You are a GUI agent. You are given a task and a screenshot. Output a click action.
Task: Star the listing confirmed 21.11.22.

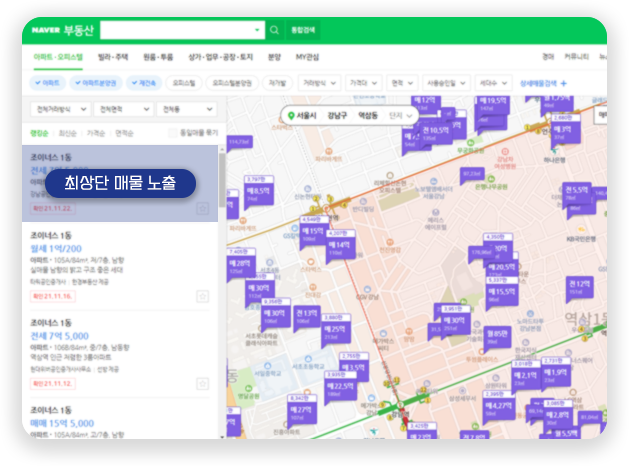point(203,209)
